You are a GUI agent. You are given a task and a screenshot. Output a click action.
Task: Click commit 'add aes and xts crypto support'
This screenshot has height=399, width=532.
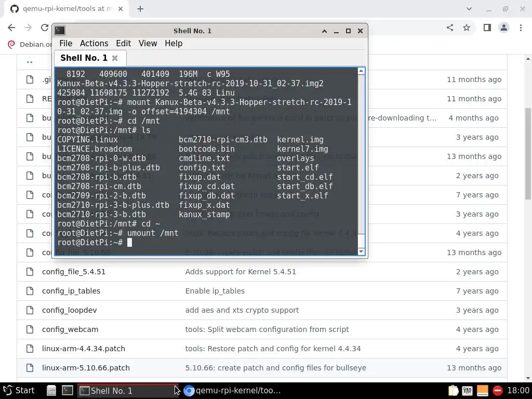[242, 310]
